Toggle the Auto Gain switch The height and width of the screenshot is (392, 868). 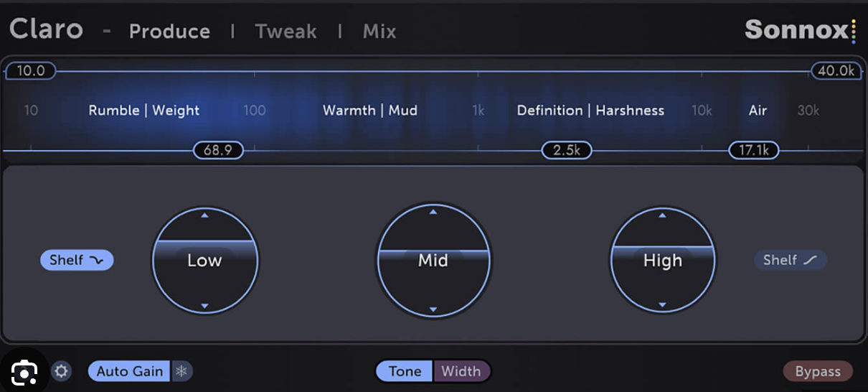[x=129, y=371]
